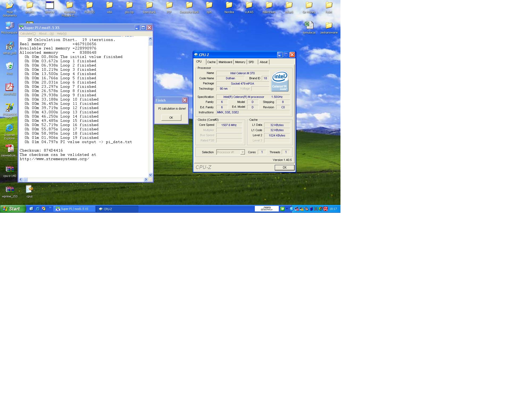Open the Help(H) menu in Super PI
Image resolution: width=532 pixels, height=399 pixels.
pyautogui.click(x=62, y=34)
